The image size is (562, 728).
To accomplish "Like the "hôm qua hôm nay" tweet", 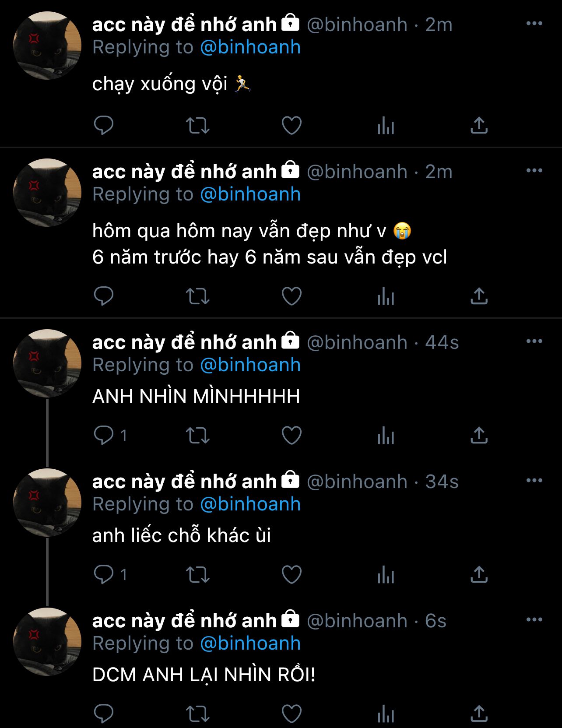I will point(292,296).
